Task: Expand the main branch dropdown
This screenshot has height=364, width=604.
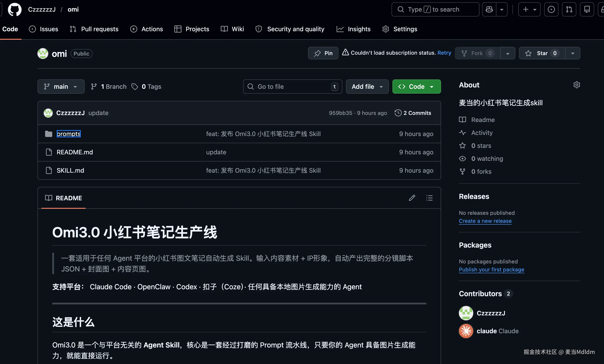Action: point(61,87)
